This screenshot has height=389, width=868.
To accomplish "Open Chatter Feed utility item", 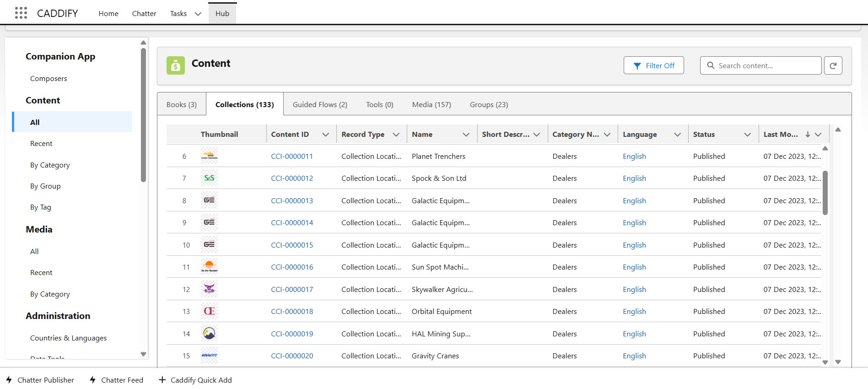I will [x=116, y=380].
